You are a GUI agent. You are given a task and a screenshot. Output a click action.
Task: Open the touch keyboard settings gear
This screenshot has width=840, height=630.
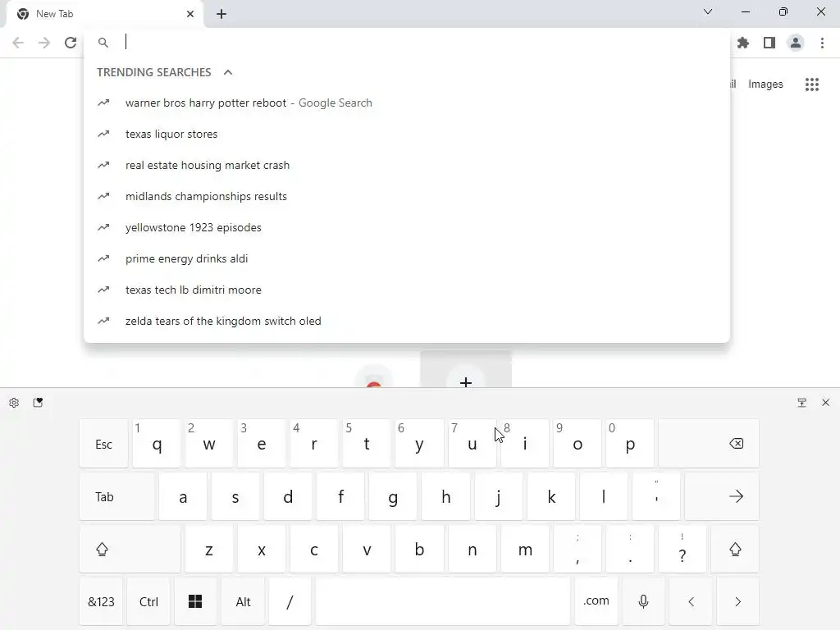tap(14, 402)
